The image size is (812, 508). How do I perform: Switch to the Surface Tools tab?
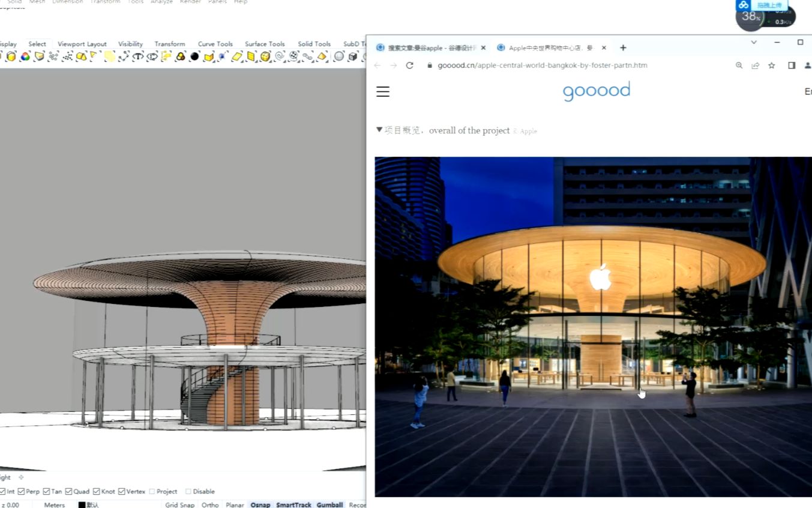click(265, 44)
